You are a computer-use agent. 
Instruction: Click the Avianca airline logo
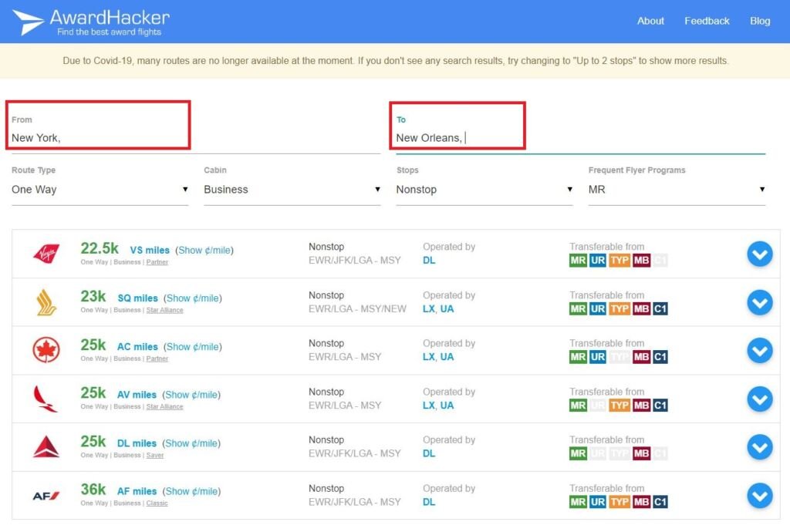pyautogui.click(x=46, y=399)
